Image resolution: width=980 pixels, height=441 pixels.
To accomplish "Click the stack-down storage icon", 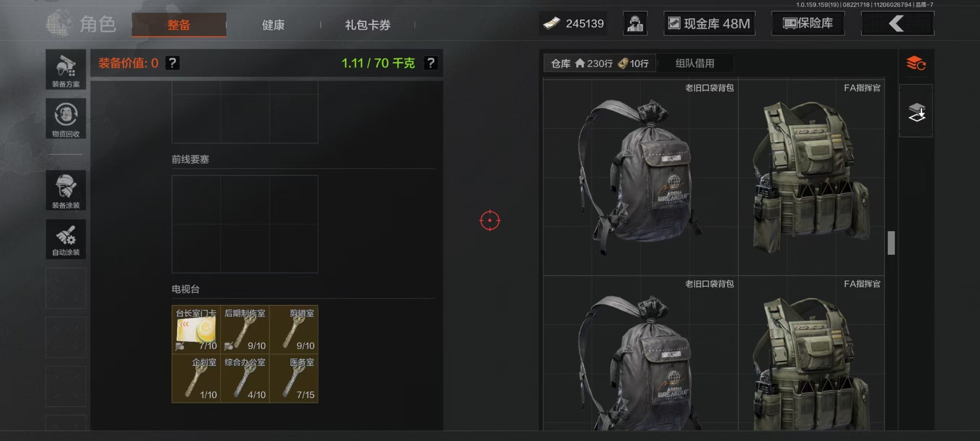I will [x=916, y=111].
